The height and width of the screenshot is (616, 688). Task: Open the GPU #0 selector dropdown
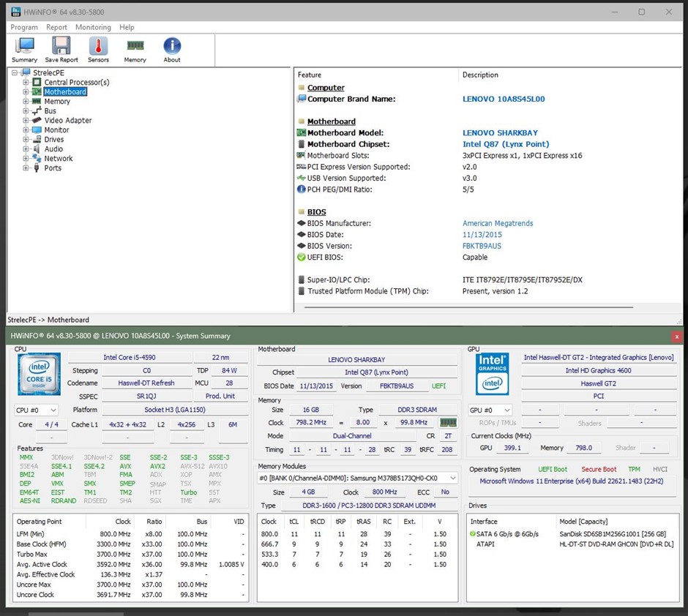pos(490,410)
